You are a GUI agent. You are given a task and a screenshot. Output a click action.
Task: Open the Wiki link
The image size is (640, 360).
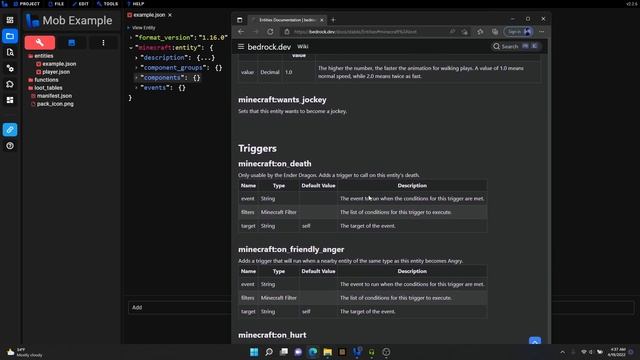302,47
